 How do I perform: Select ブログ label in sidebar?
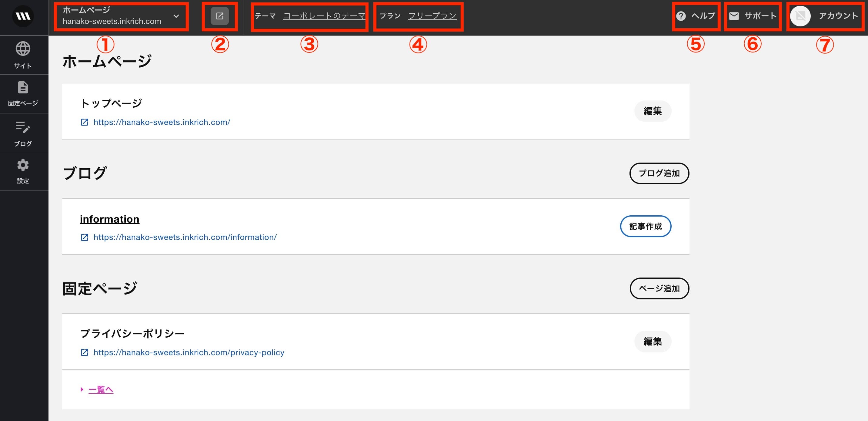coord(23,143)
